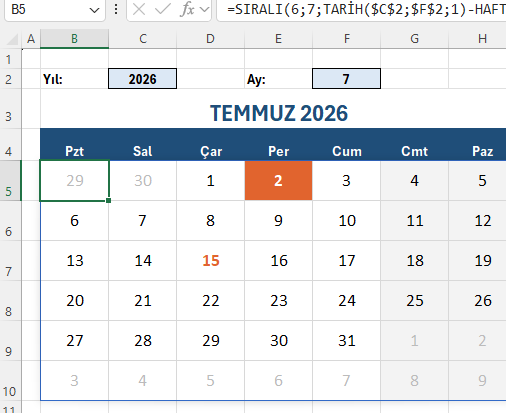Screen dimensions: 506x413
Task: Select calendar day 19
Action: coord(477,261)
